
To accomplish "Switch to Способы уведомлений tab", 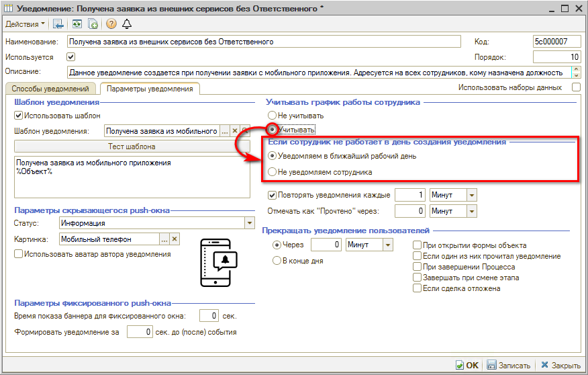I will (50, 89).
